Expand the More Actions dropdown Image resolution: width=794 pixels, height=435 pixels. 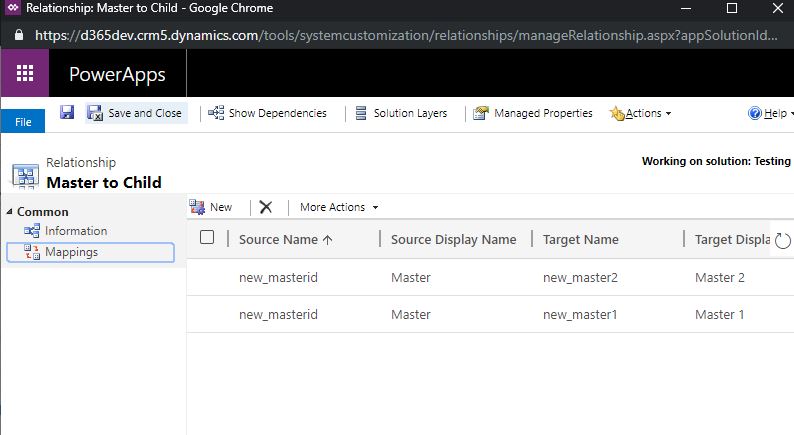point(339,207)
